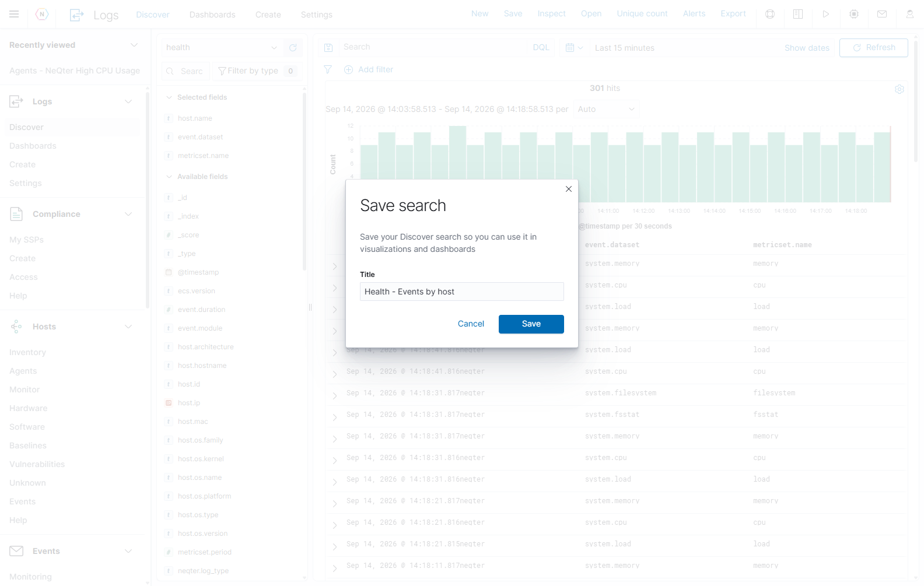Expand the system.filesystem log row
This screenshot has width=924, height=586.
click(335, 395)
